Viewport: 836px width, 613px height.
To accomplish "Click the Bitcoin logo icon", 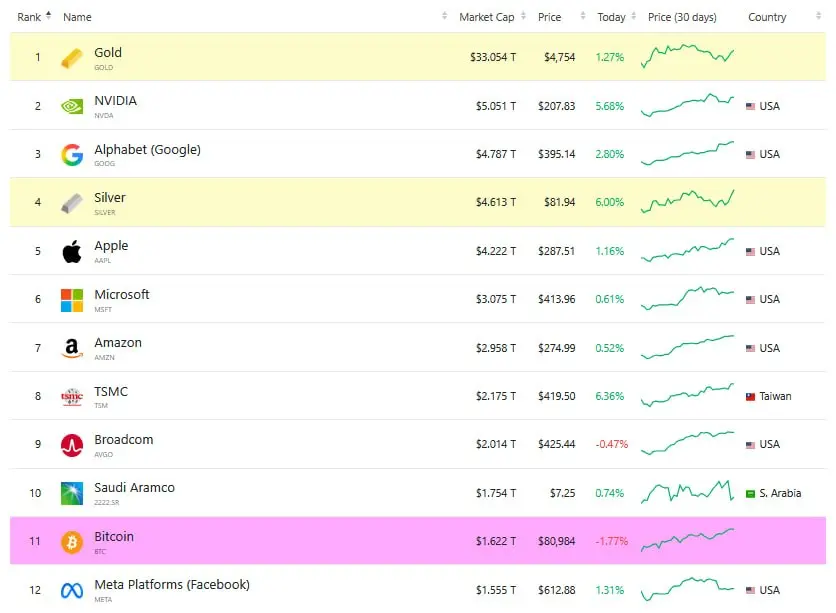I will pos(72,543).
